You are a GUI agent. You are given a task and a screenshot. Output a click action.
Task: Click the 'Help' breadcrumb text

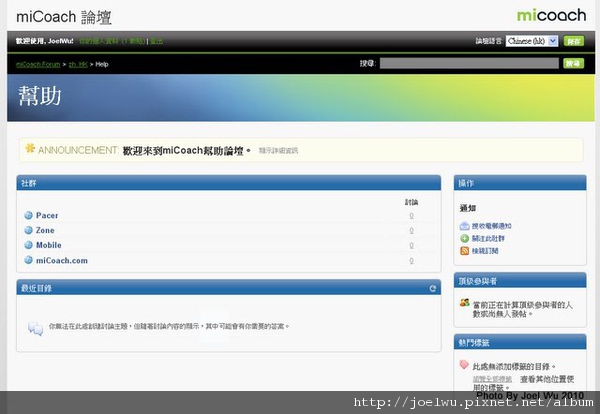pyautogui.click(x=102, y=64)
